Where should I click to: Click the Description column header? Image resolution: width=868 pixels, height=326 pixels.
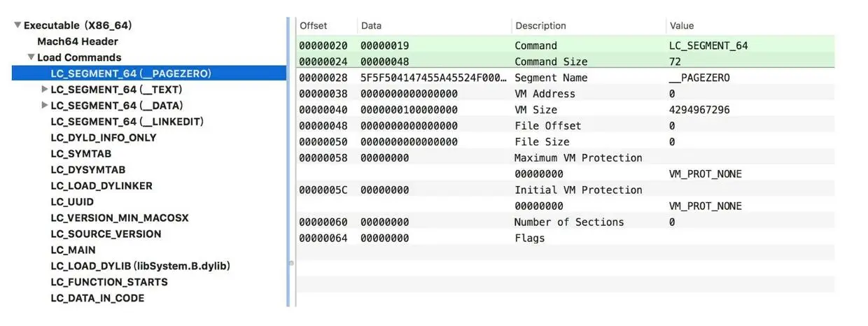click(x=540, y=26)
